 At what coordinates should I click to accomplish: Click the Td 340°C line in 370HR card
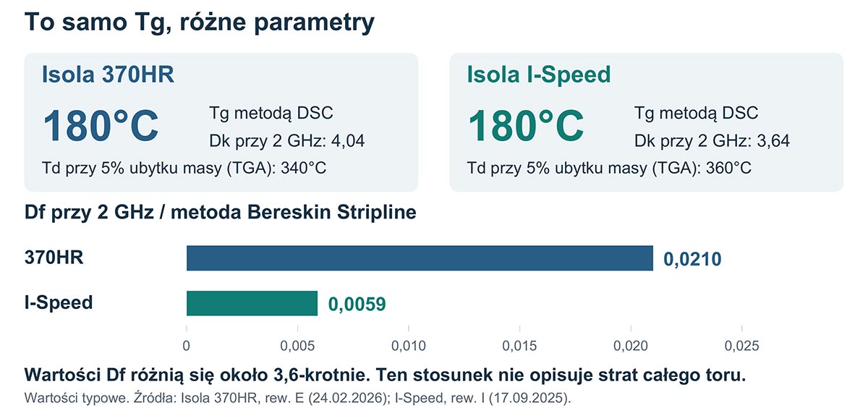coord(184,169)
